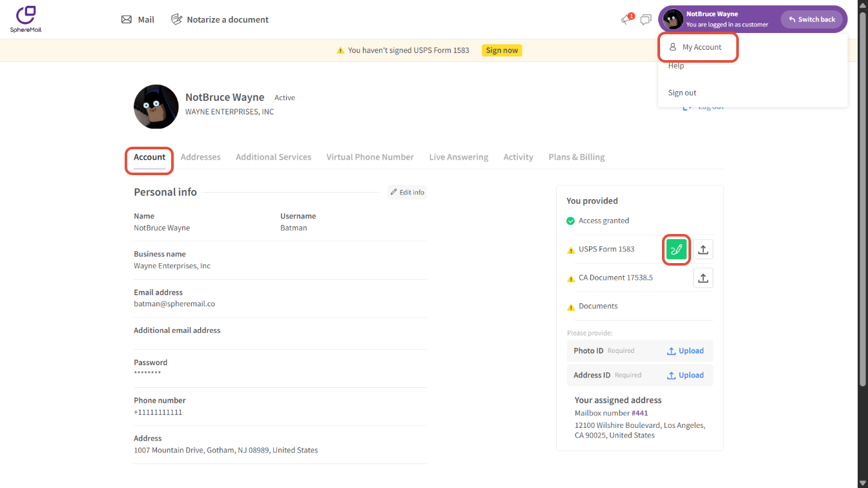Select Help in the dropdown menu

[x=676, y=66]
